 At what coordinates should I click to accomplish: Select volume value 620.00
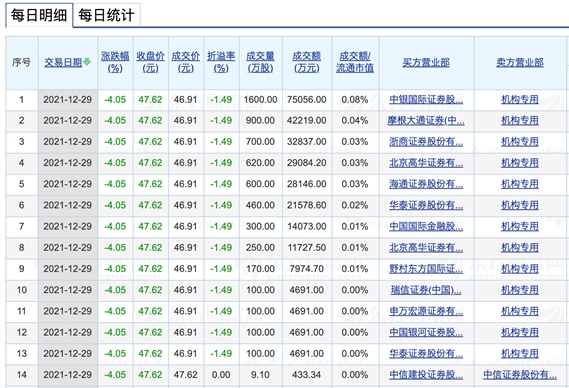click(260, 163)
